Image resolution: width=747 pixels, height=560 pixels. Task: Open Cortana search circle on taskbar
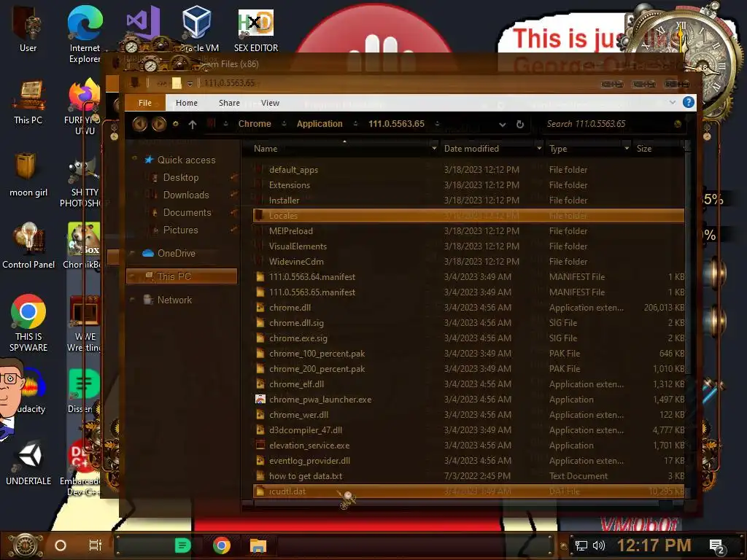click(61, 545)
